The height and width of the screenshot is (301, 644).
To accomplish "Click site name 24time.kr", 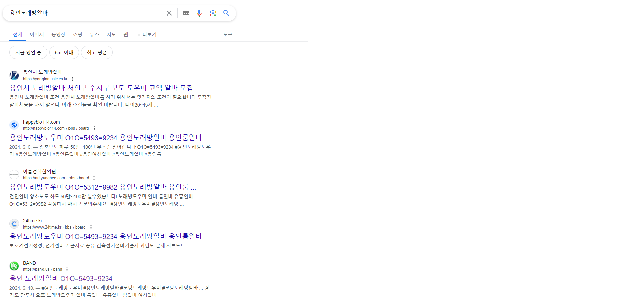I will click(33, 221).
